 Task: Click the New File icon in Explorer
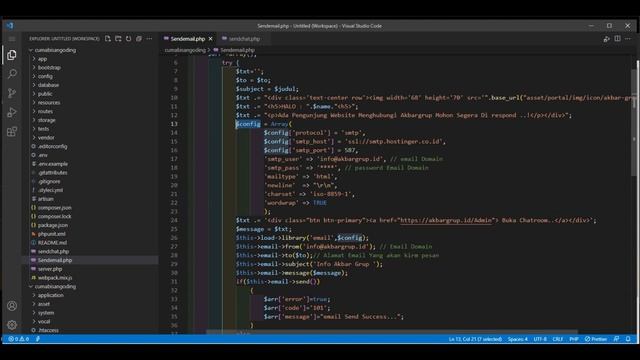coord(108,39)
